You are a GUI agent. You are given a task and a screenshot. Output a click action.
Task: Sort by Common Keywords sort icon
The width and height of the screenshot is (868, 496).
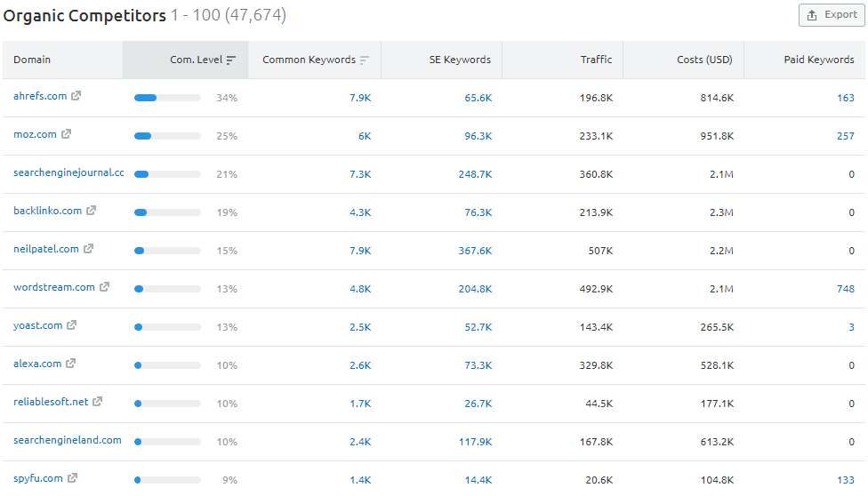(364, 60)
